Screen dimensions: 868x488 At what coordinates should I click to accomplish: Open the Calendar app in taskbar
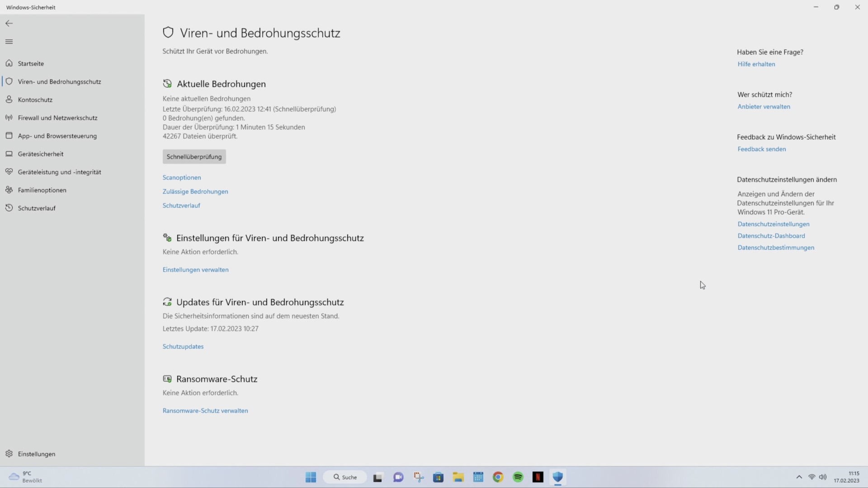point(478,477)
